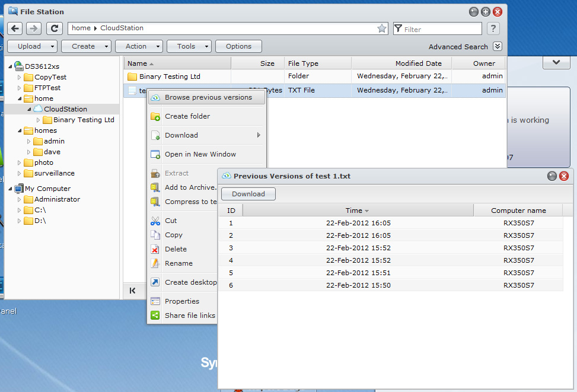Image resolution: width=577 pixels, height=392 pixels.
Task: Open Binary Testing Ltd folder row
Action: pos(314,76)
